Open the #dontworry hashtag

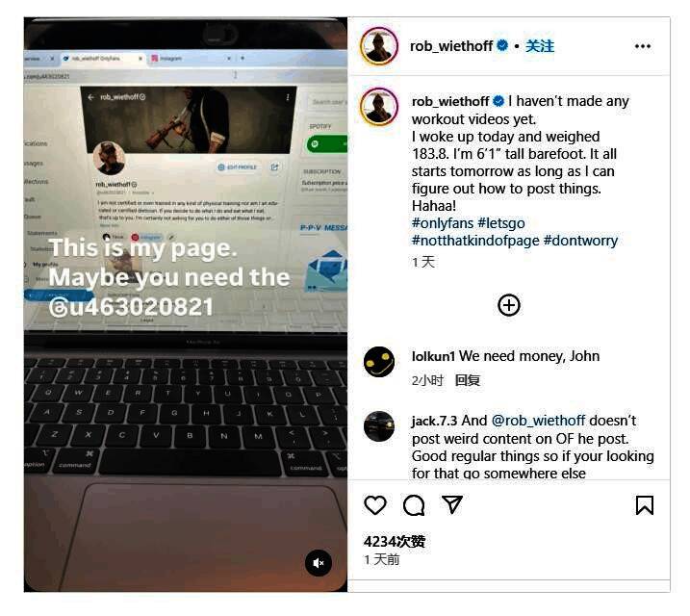tap(580, 241)
